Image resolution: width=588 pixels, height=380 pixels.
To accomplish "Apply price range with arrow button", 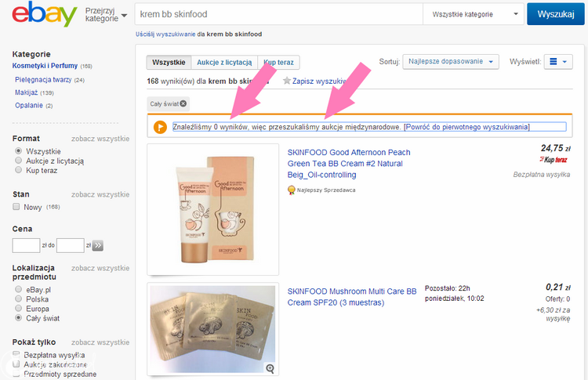I will [97, 245].
